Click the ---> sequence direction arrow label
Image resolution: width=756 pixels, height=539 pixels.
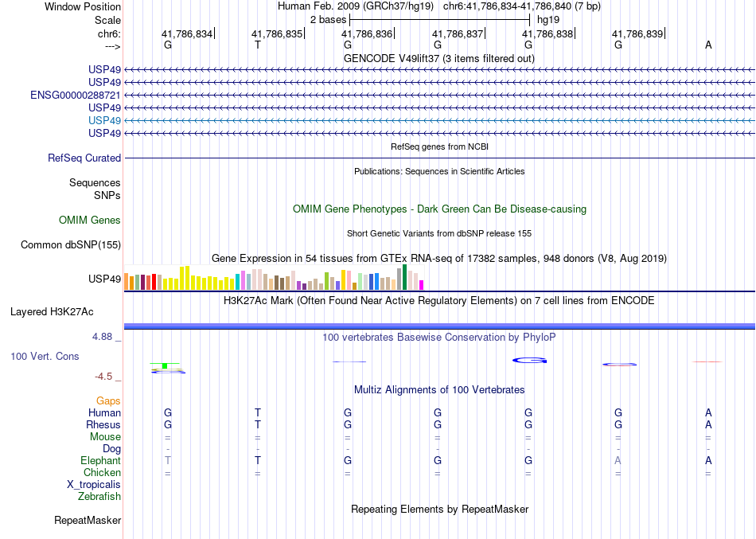point(112,46)
